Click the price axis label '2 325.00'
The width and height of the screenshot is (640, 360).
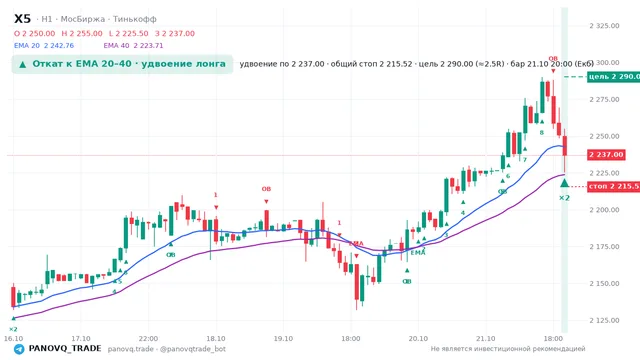(604, 26)
